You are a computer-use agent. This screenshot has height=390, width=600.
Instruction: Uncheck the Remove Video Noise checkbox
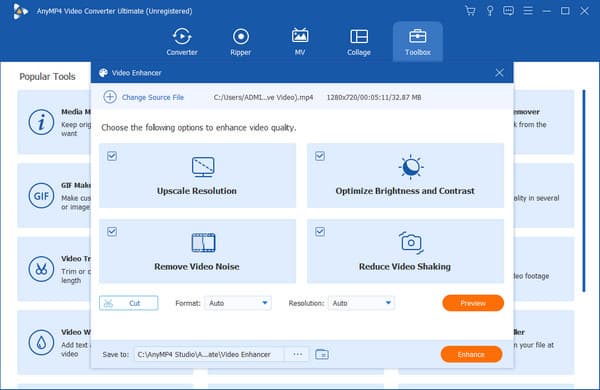tap(112, 232)
